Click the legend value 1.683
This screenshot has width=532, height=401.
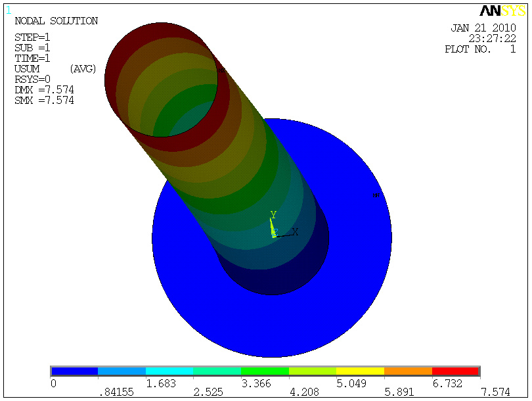pos(161,383)
